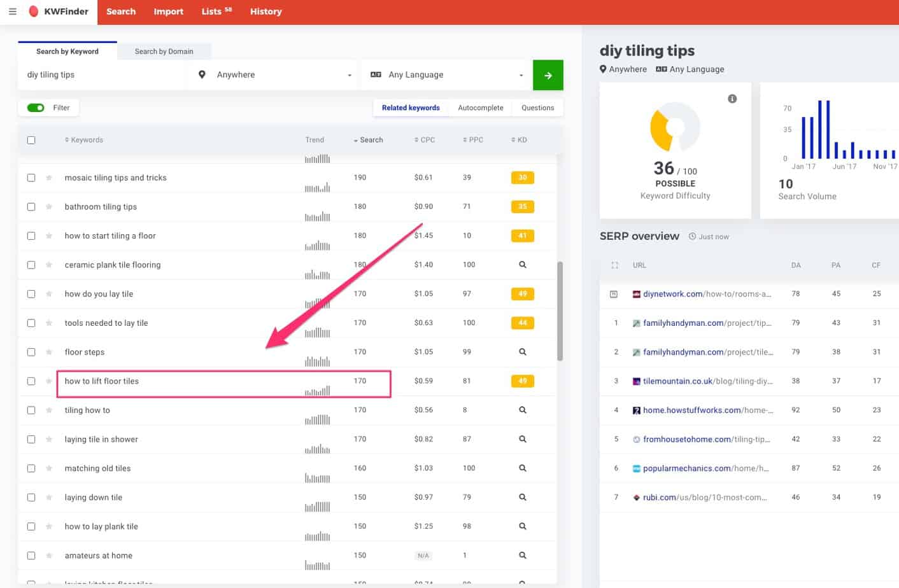Tick checkbox for 'mosaic tiling tips and tricks'

point(31,178)
